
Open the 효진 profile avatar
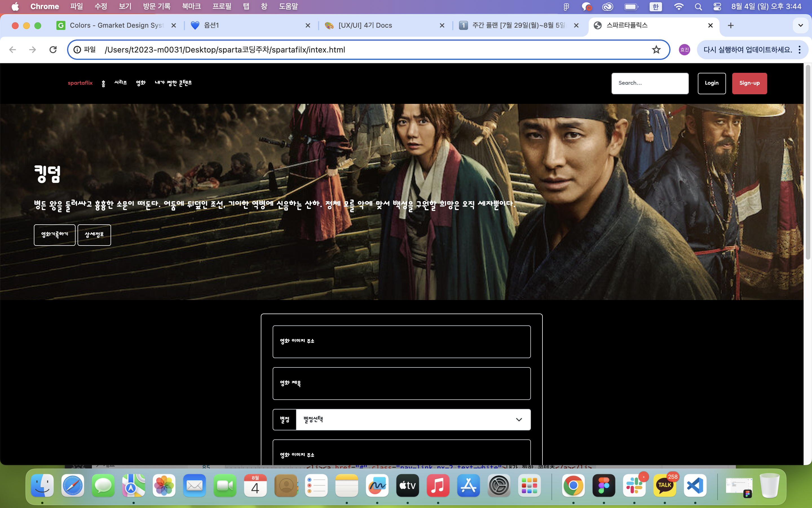[x=684, y=50]
